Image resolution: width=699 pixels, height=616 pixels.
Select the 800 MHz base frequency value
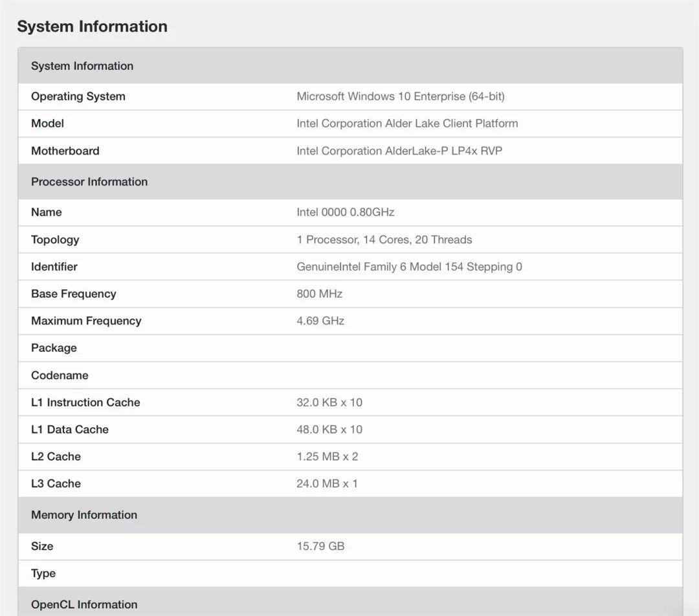[319, 294]
